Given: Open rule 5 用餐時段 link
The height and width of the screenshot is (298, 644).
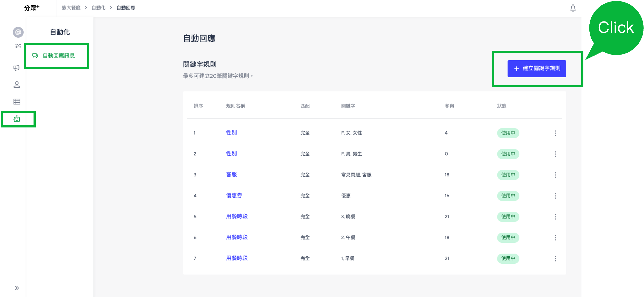Looking at the screenshot, I should click(237, 216).
